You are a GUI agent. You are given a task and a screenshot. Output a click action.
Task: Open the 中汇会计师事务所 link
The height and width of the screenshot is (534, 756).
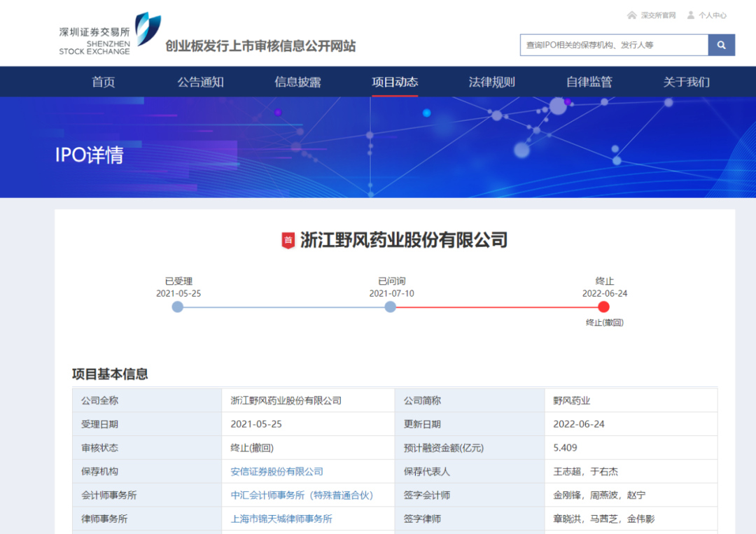(x=302, y=495)
